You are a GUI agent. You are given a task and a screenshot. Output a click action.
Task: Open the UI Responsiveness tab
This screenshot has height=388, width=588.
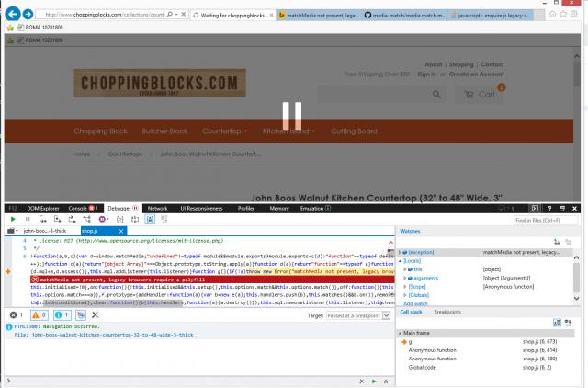point(201,209)
